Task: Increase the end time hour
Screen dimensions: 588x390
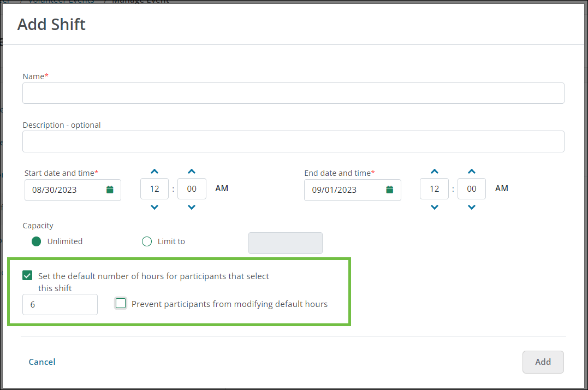Action: tap(434, 171)
